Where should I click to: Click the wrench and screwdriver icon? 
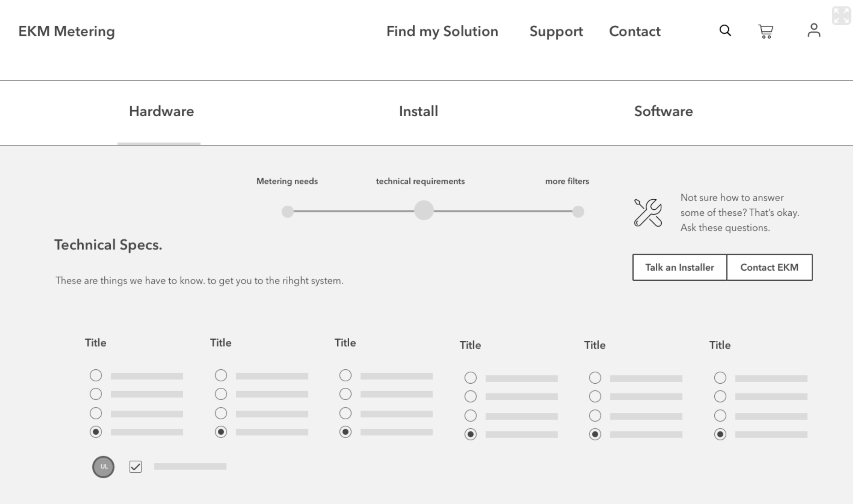pyautogui.click(x=648, y=213)
